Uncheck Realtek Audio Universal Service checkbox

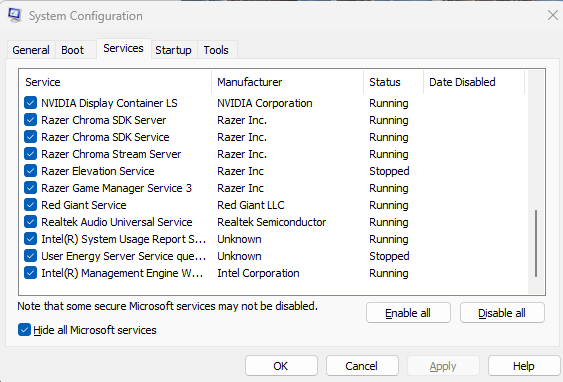coord(31,222)
